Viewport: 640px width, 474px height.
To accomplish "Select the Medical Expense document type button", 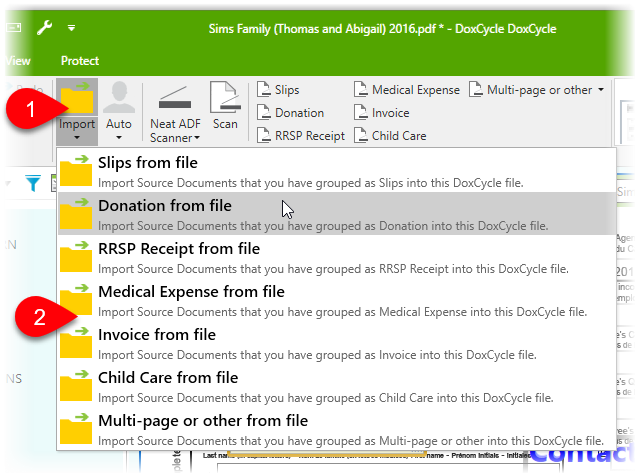I will pyautogui.click(x=407, y=90).
